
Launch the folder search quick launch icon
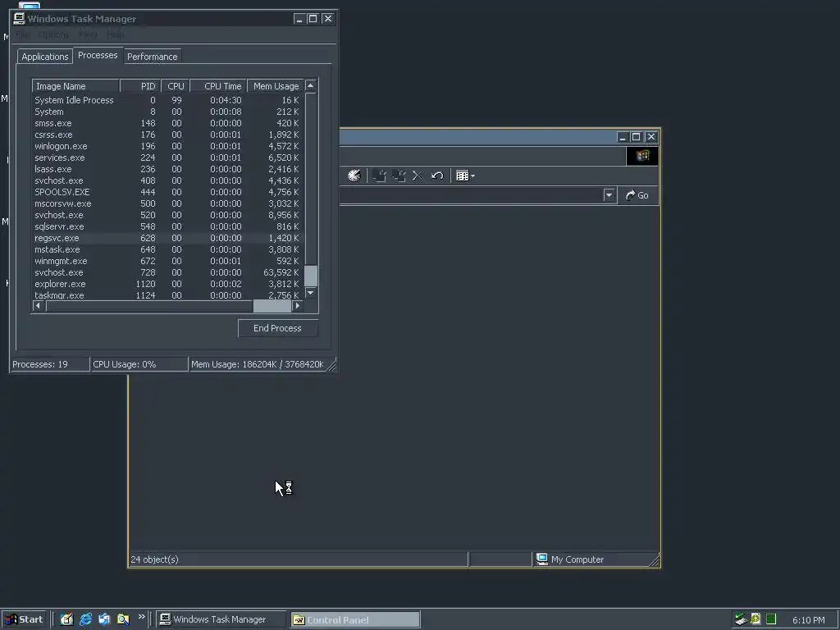123,619
